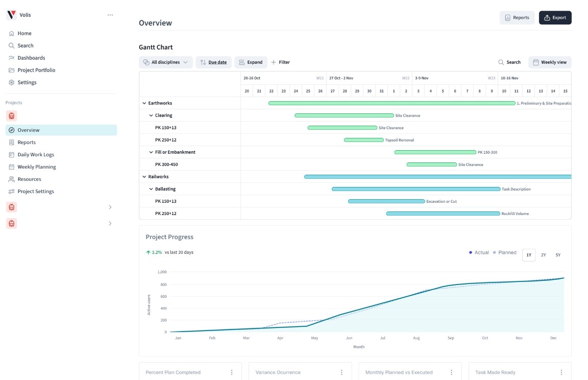588x380 pixels.
Task: Expand the second project with chevron
Action: [110, 207]
